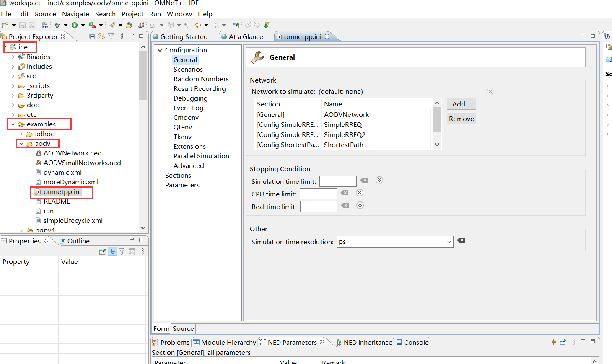
Task: Open the View Menu of Project Explorer
Action: click(122, 36)
